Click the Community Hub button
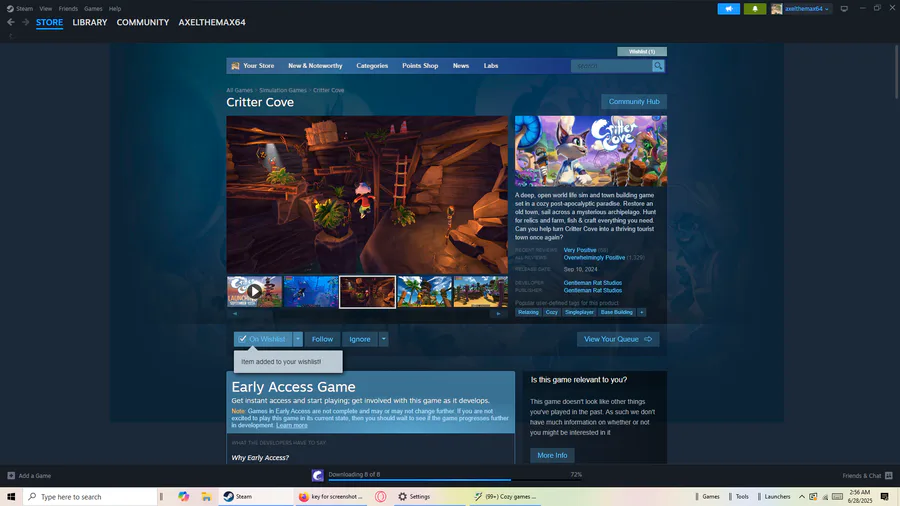The width and height of the screenshot is (900, 506). click(x=634, y=102)
